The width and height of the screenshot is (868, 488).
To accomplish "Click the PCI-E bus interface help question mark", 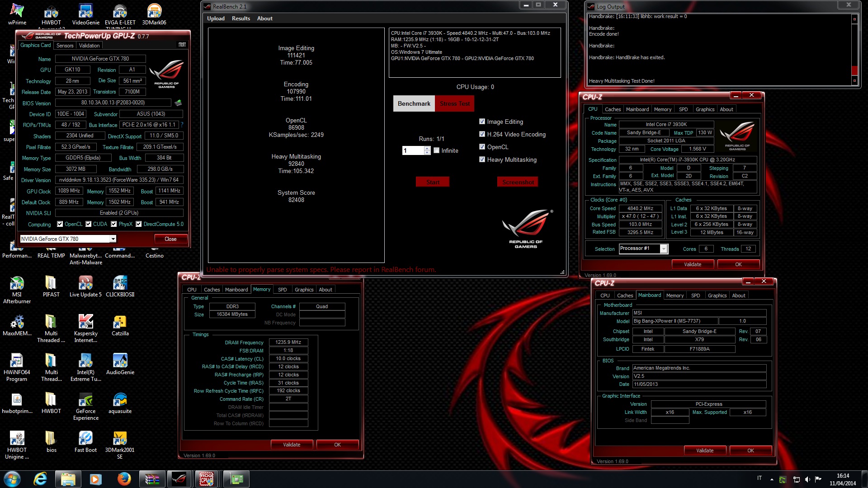I will coord(182,125).
